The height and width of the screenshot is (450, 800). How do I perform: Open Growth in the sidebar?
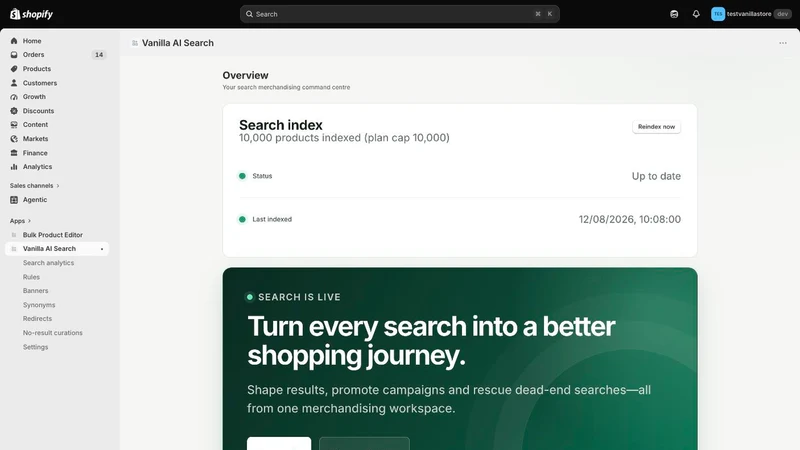point(34,97)
